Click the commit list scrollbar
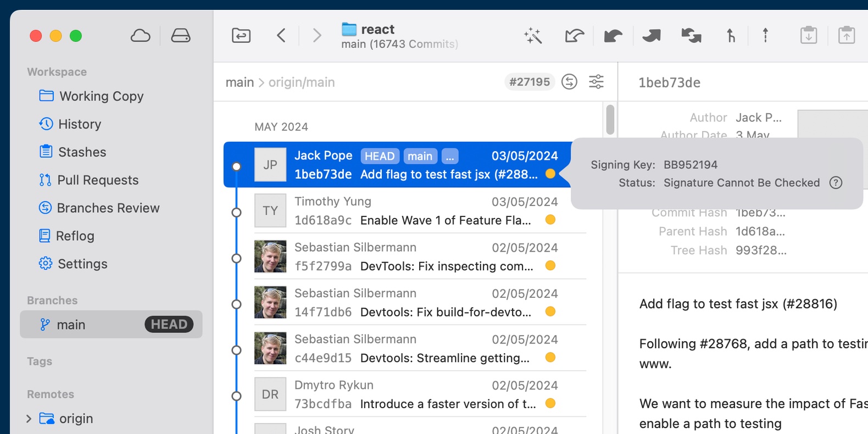This screenshot has width=868, height=434. pos(610,120)
